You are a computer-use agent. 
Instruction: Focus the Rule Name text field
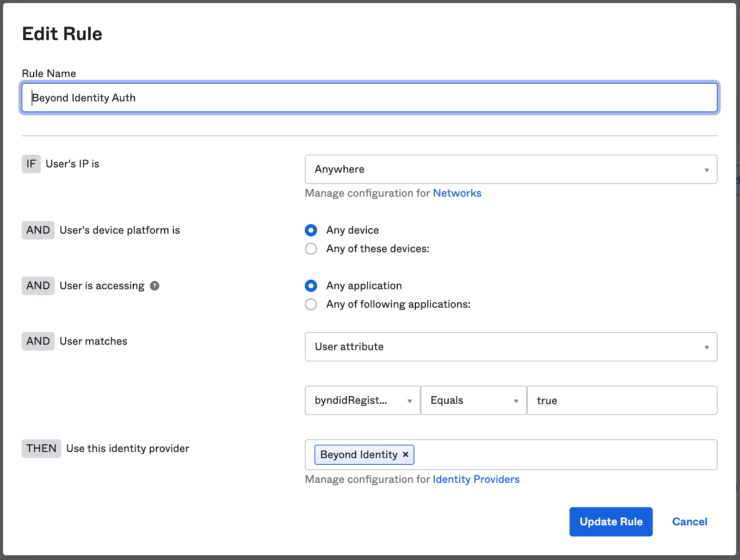point(369,98)
